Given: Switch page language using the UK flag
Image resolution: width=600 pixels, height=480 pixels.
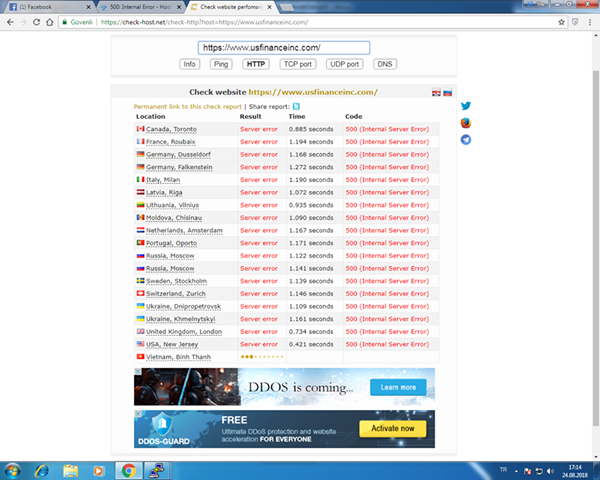Looking at the screenshot, I should click(436, 93).
